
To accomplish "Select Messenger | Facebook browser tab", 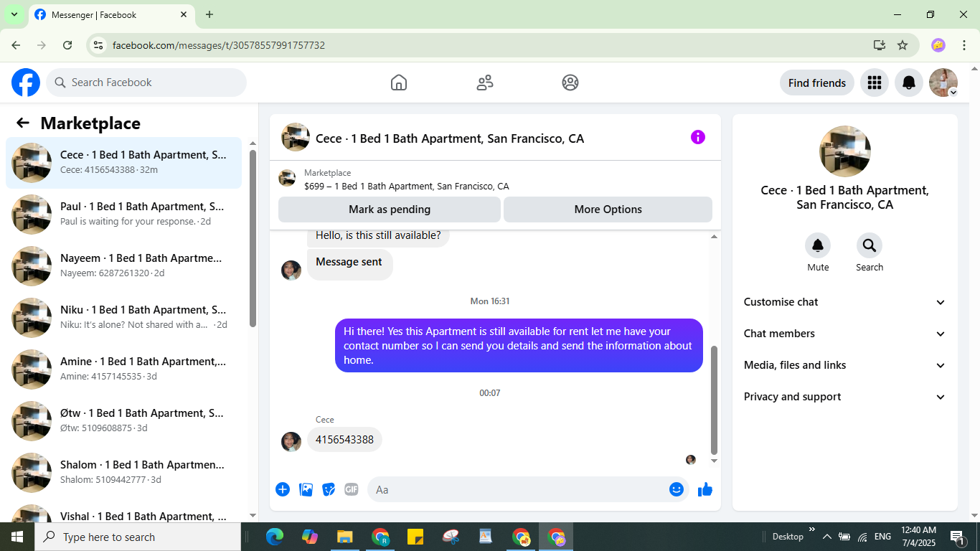I will (x=111, y=14).
